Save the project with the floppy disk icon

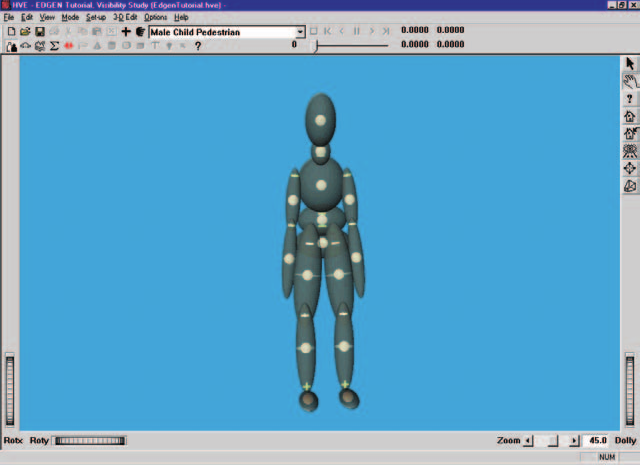tap(40, 31)
